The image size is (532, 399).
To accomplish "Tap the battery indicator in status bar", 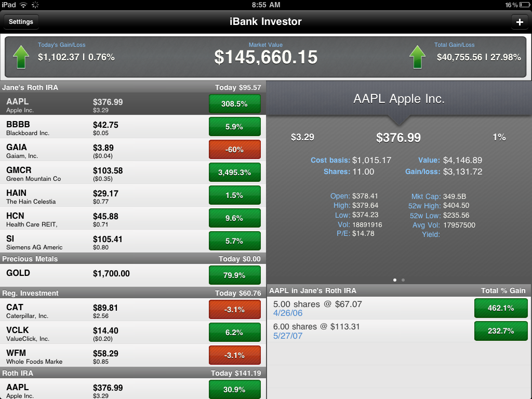I will pyautogui.click(x=524, y=5).
